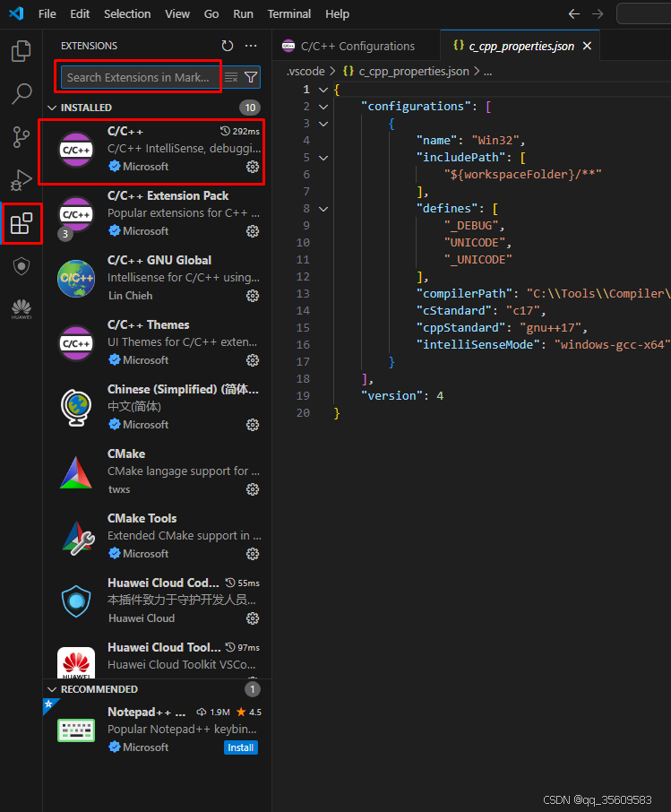Screen dimensions: 671x812
Task: Go back with the navigation arrow
Action: [573, 14]
